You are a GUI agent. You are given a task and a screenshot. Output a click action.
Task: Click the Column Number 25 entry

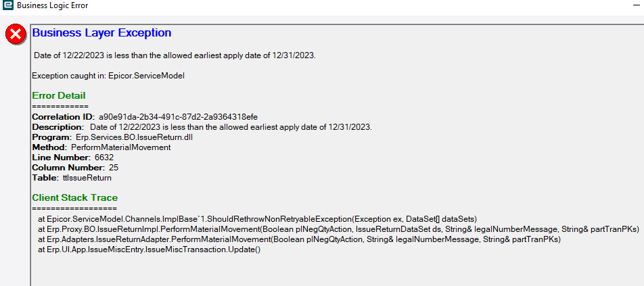point(75,168)
